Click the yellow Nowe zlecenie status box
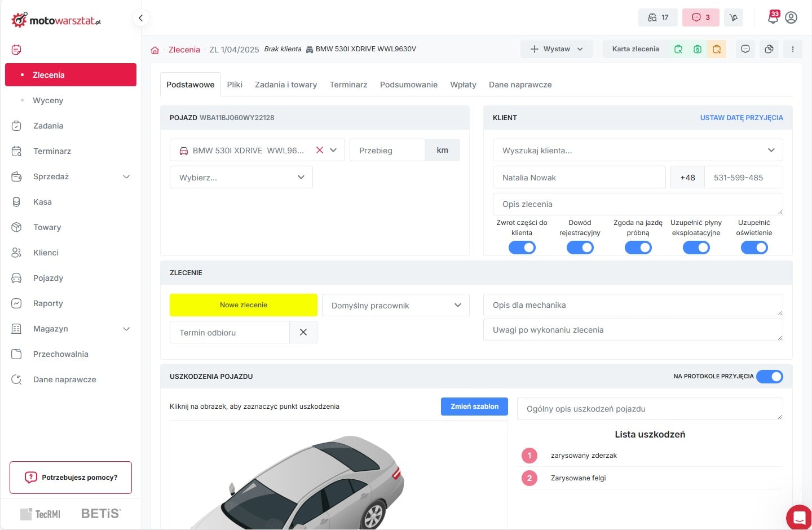Image resolution: width=812 pixels, height=530 pixels. click(243, 305)
